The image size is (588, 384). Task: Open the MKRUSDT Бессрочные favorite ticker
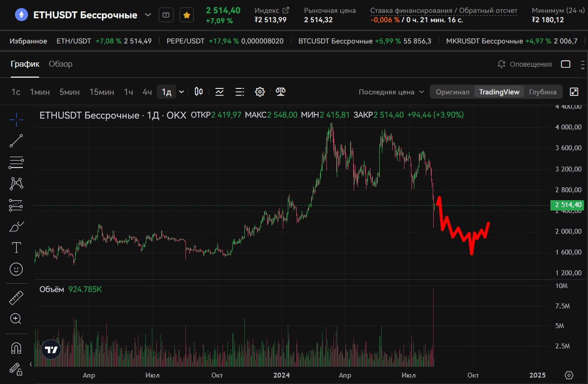[x=511, y=41]
